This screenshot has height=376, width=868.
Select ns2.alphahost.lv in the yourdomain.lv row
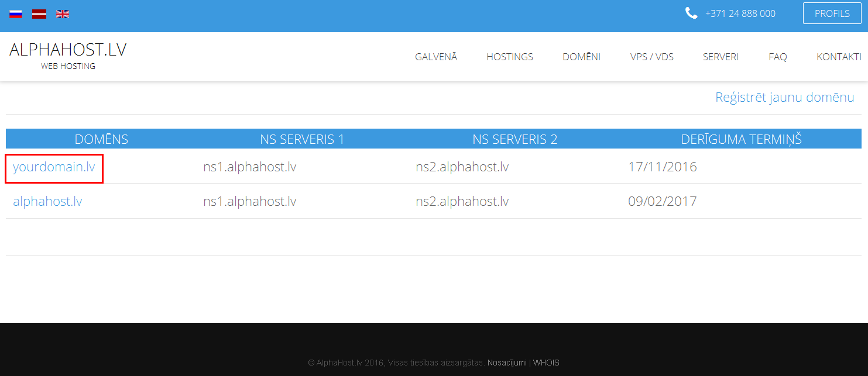462,167
